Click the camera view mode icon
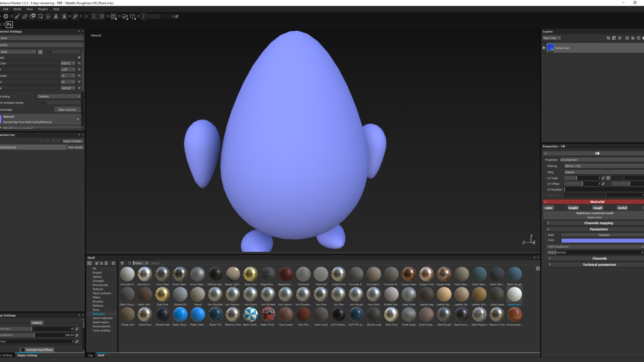This screenshot has width=644, height=362. point(125,16)
